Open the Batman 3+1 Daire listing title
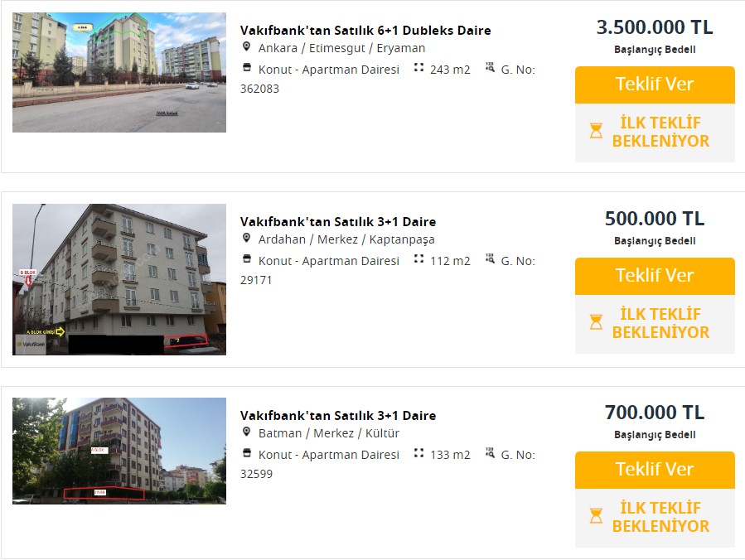Screen dimensions: 745x560 pyautogui.click(x=338, y=416)
